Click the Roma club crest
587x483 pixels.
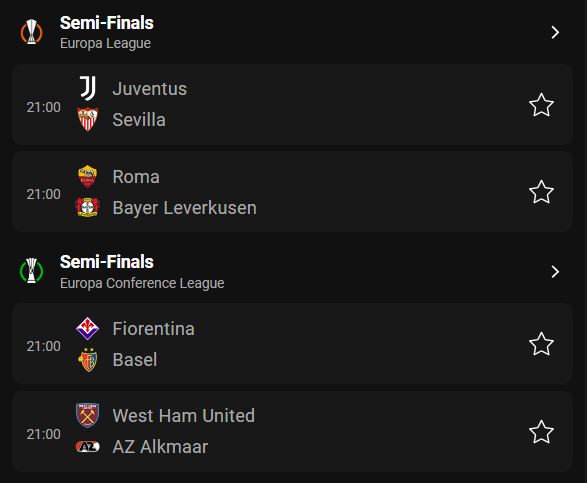(87, 176)
